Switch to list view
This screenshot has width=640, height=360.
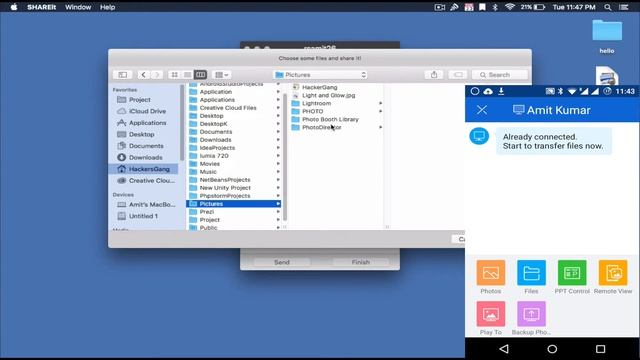click(187, 75)
